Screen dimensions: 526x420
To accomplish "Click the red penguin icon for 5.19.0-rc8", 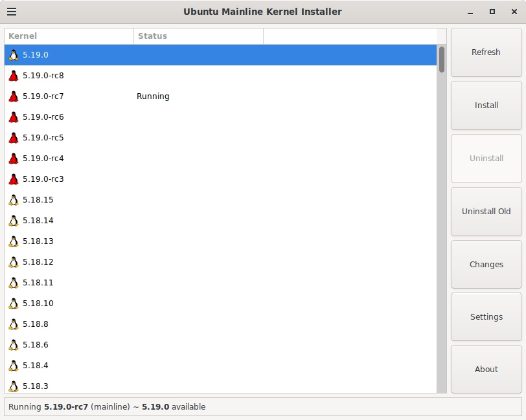I will 14,76.
